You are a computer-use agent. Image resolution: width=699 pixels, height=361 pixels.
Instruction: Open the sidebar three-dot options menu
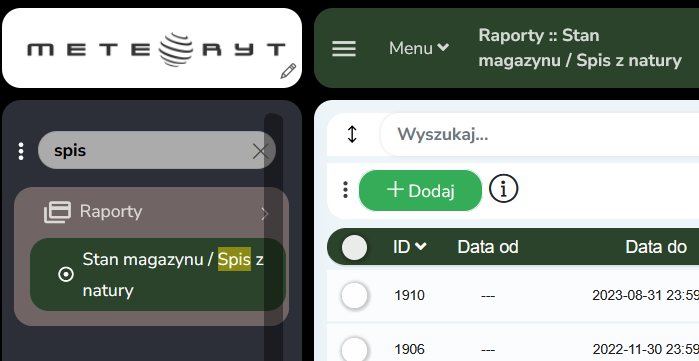[21, 151]
